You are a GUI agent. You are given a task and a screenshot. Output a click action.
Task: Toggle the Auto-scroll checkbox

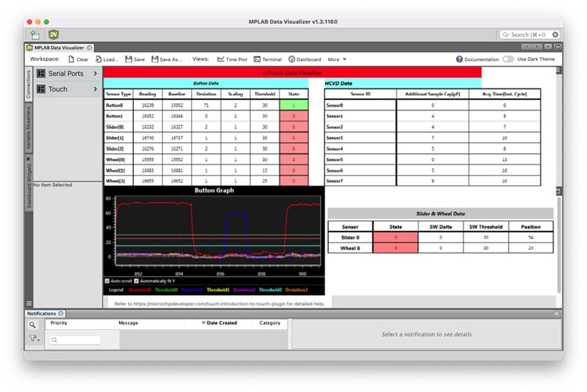coord(107,281)
